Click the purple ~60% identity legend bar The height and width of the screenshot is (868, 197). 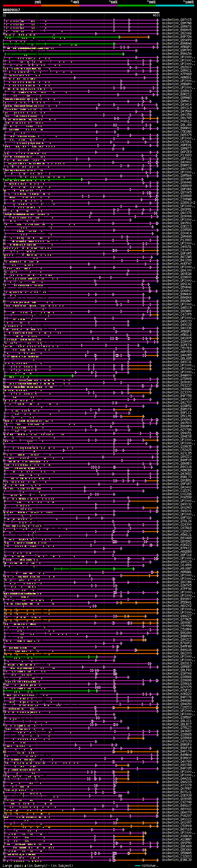coord(99,6)
